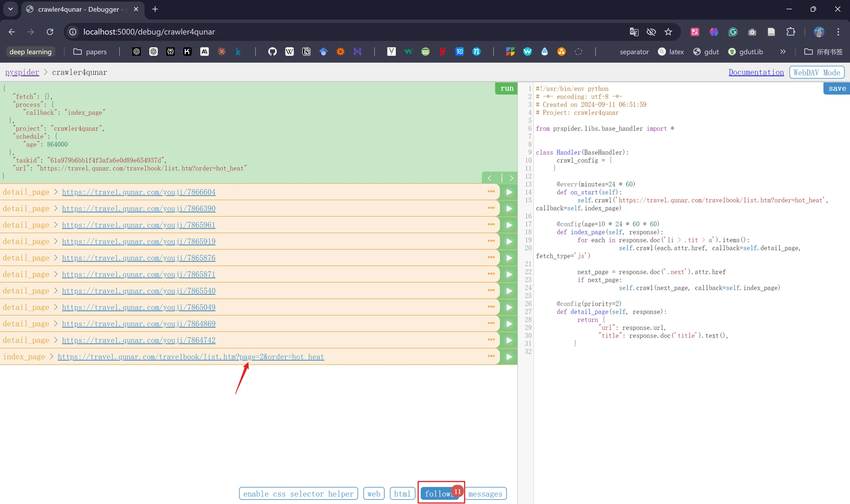The width and height of the screenshot is (850, 504).
Task: Toggle enable css selector helper
Action: click(298, 493)
